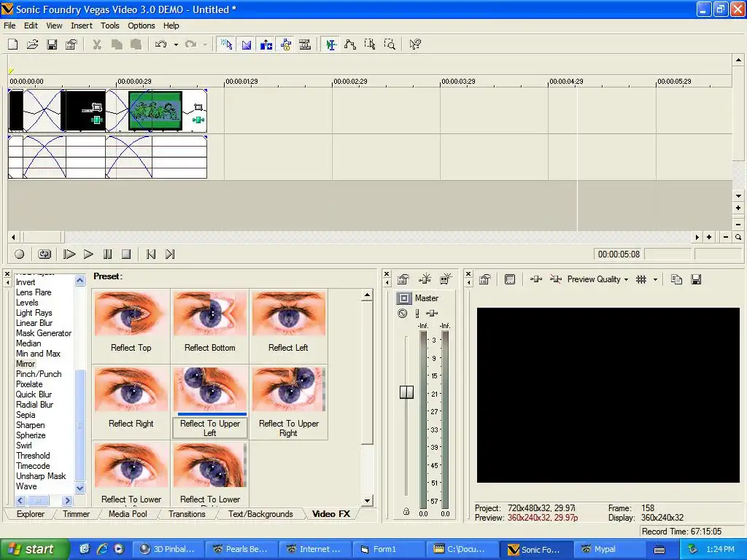Click Play From Start button

(69, 254)
